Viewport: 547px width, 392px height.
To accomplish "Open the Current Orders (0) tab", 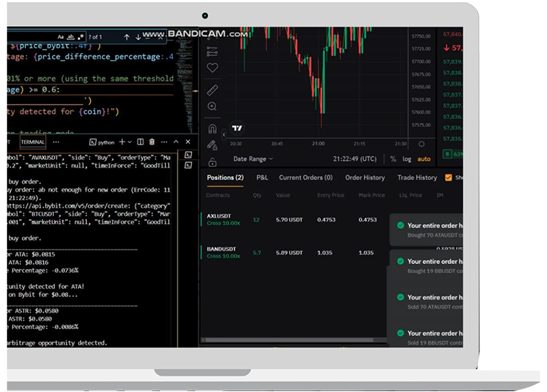I will click(x=306, y=177).
